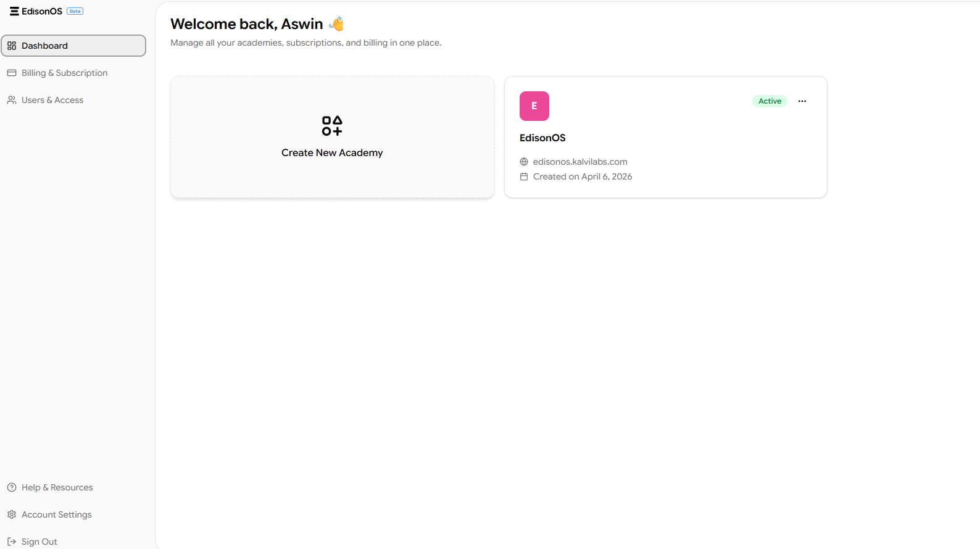Click the credit card icon for Billing

point(12,73)
